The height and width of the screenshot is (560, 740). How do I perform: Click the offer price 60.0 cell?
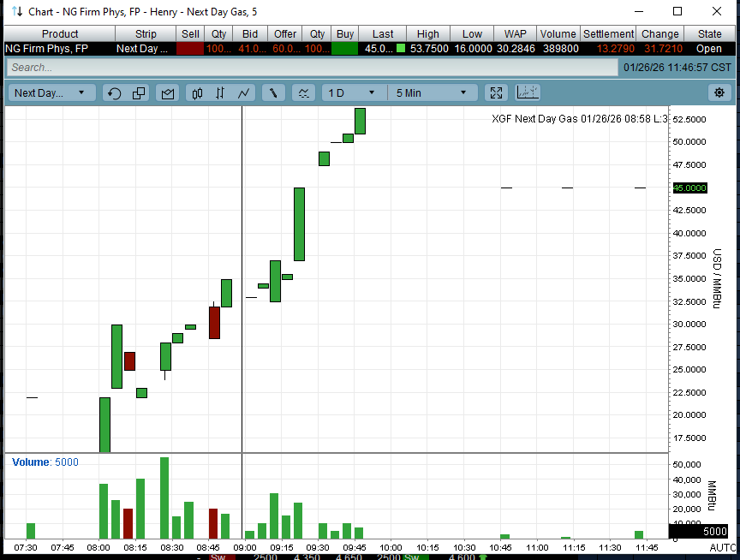pos(285,49)
